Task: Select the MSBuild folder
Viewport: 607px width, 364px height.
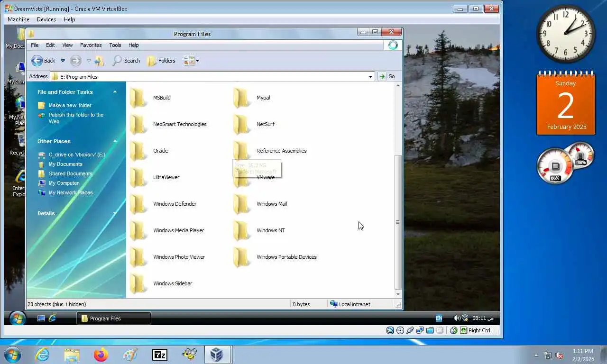Action: pos(151,98)
